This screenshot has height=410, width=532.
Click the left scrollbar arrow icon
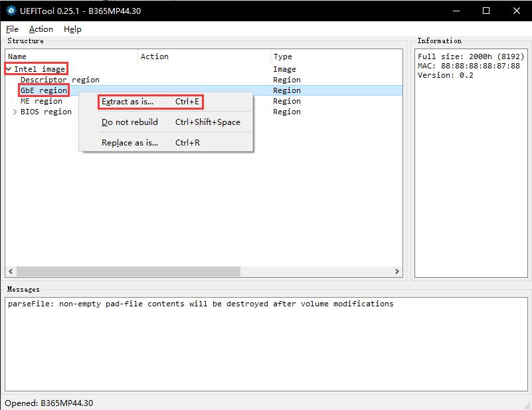point(11,271)
